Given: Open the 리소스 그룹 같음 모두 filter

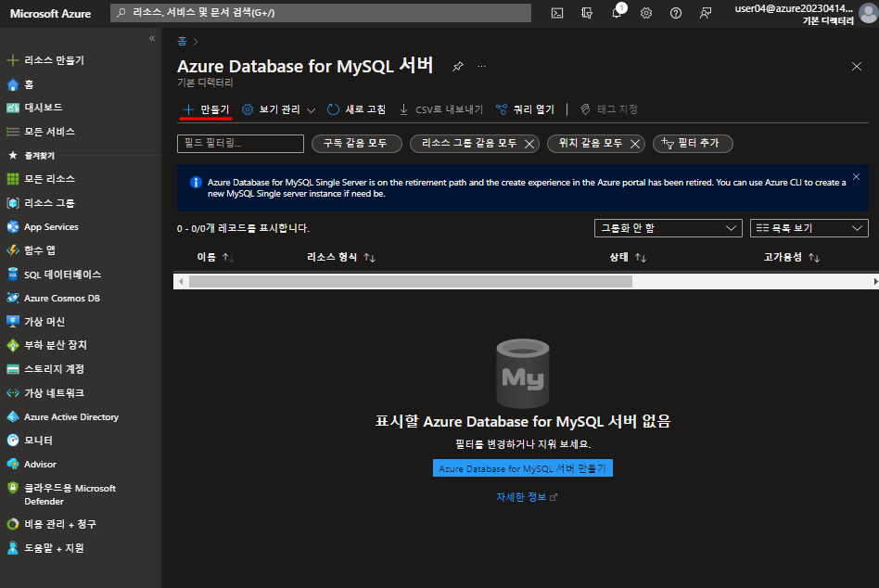Looking at the screenshot, I should click(468, 144).
